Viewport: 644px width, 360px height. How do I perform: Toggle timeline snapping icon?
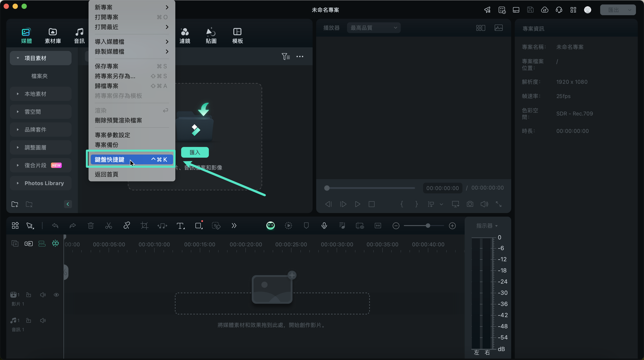click(55, 243)
